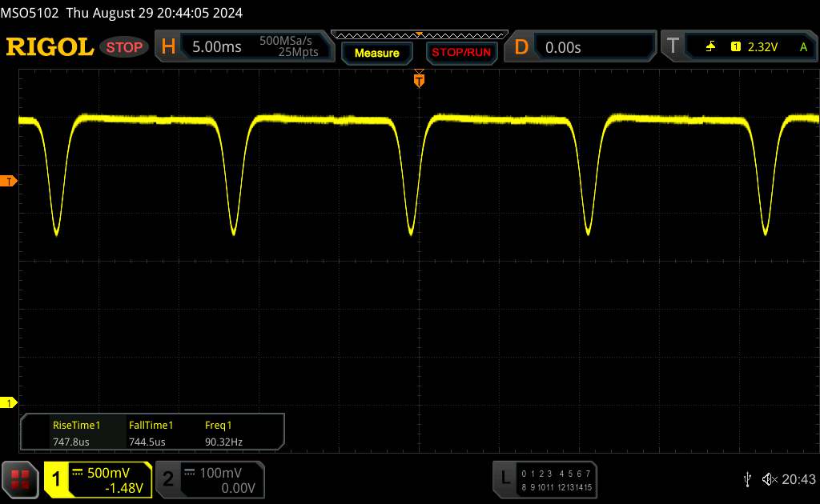Edit the 2.32V trigger level value

[x=762, y=47]
